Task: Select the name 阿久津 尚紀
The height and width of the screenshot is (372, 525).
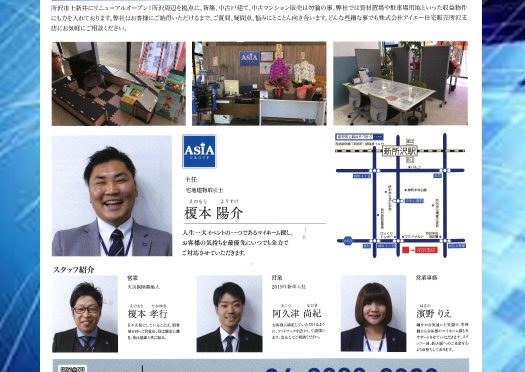Action: (x=297, y=313)
